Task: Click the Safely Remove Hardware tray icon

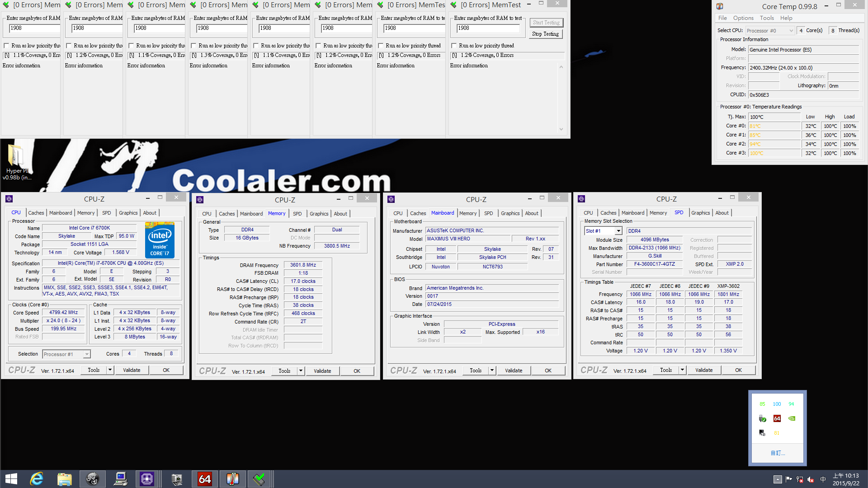Action: [762, 418]
